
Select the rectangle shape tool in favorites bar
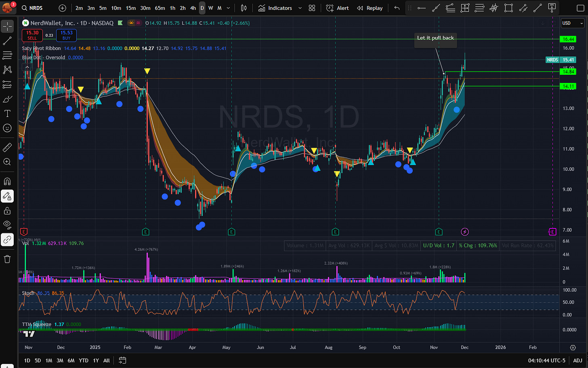(508, 8)
